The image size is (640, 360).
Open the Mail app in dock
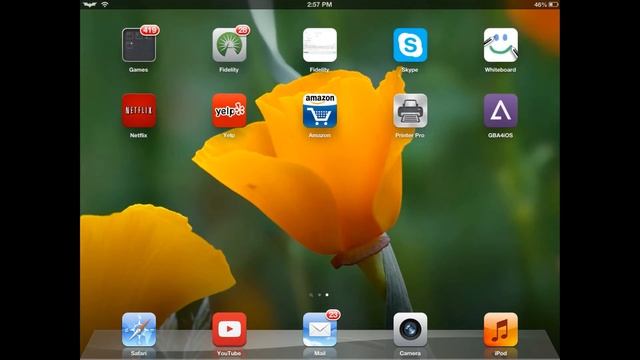point(320,329)
